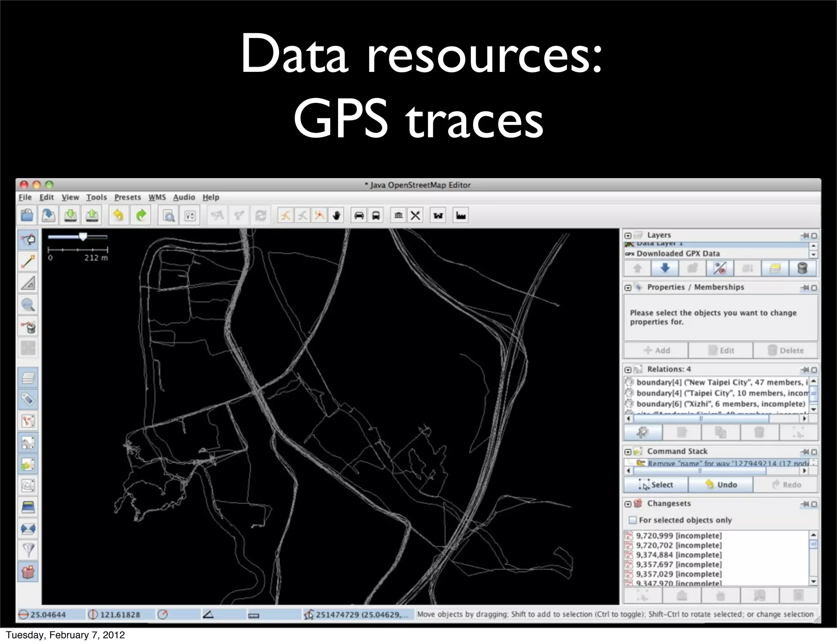Image resolution: width=837 pixels, height=644 pixels.
Task: Toggle the Changesets sidebar button
Action: tap(28, 572)
